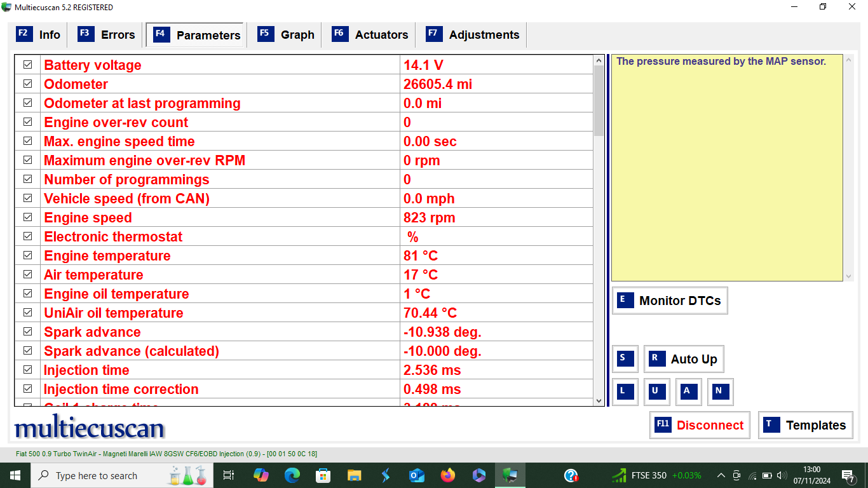Viewport: 868px width, 488px height.
Task: Toggle Engine over-rev count checkbox
Action: tap(27, 122)
